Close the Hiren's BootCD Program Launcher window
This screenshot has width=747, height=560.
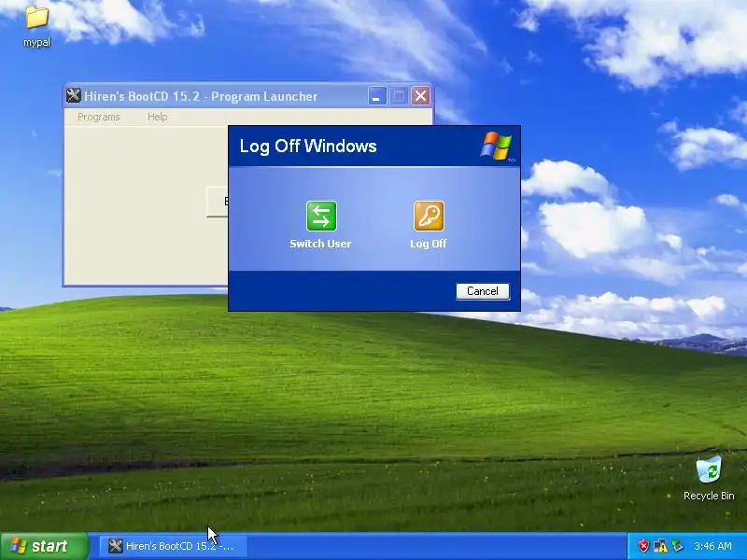point(421,96)
